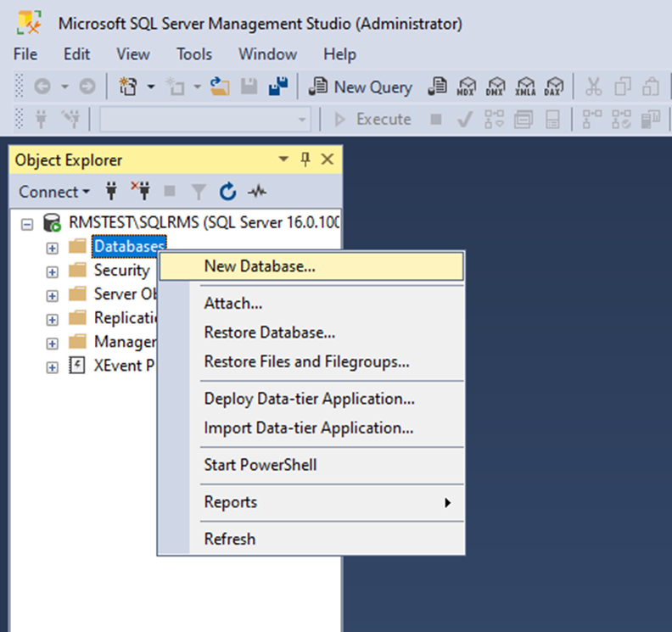Image resolution: width=672 pixels, height=632 pixels.
Task: Click the Paste clipboard icon
Action: [x=651, y=87]
